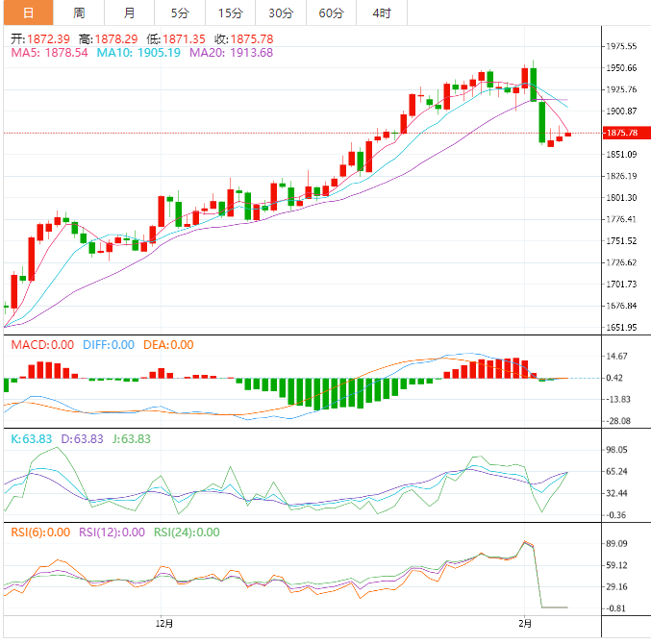Click the D:63.83 indicator label
The image size is (651, 644).
click(82, 439)
